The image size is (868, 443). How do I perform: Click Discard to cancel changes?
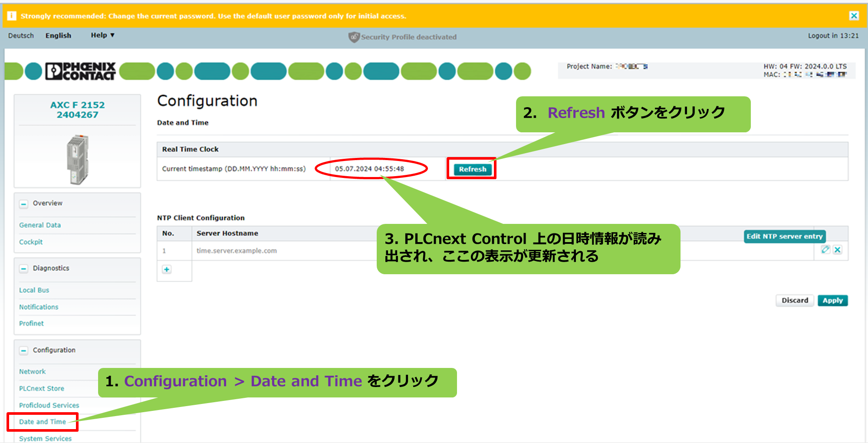795,300
